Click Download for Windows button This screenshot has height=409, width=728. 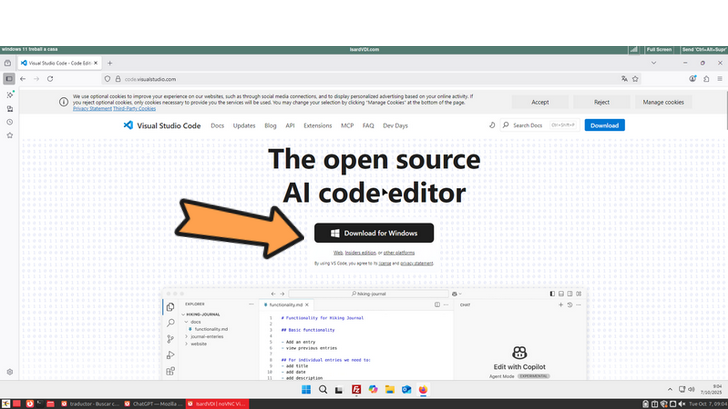point(374,233)
